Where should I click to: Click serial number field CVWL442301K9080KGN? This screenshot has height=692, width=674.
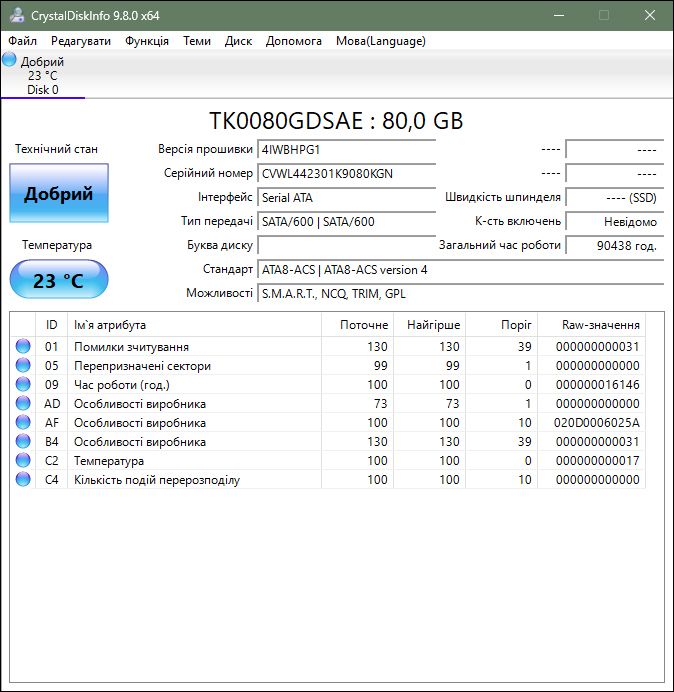coord(346,173)
